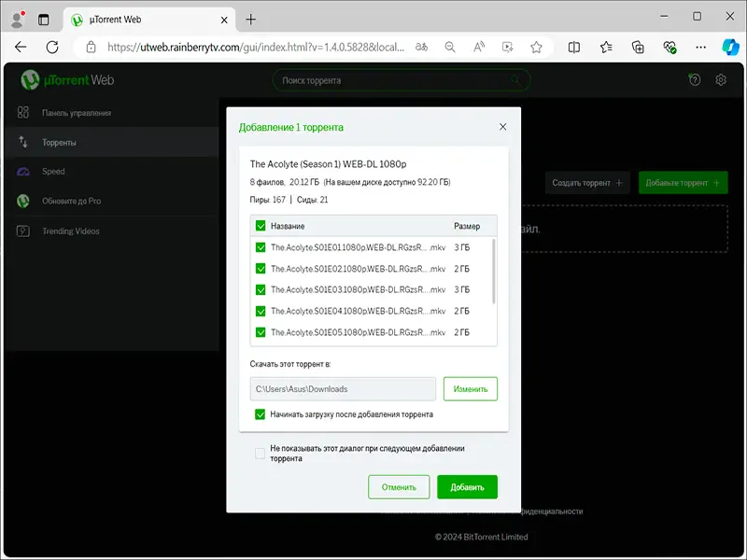Click the search magnifier in torrent search
The width and height of the screenshot is (747, 560).
pos(516,80)
